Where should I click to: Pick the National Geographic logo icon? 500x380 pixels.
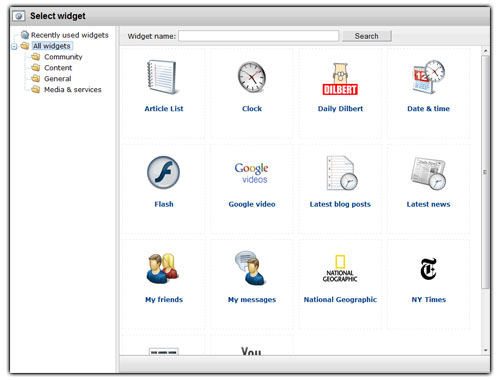tap(340, 269)
